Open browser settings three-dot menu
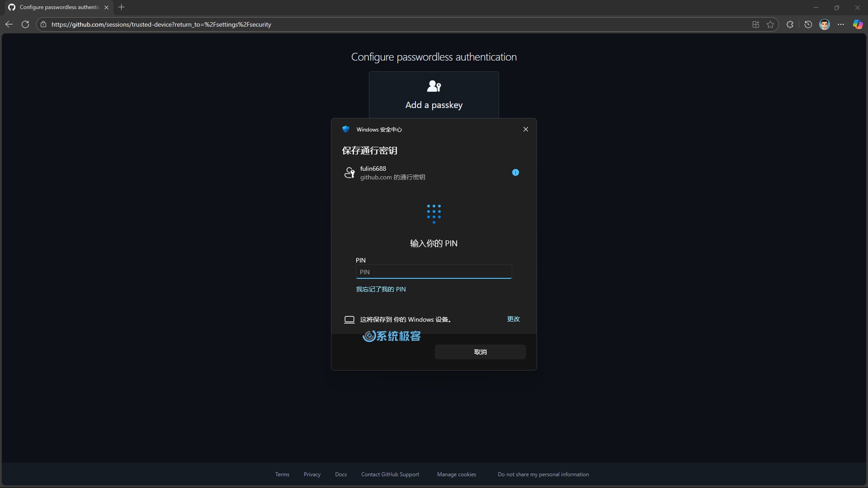868x488 pixels. coord(841,24)
